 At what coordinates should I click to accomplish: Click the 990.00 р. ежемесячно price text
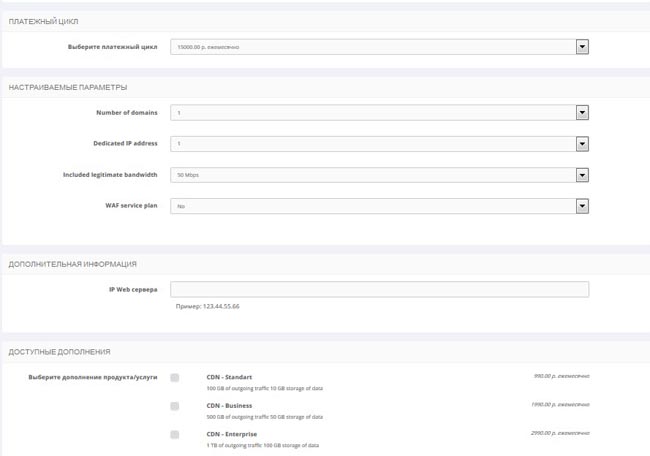(x=561, y=376)
